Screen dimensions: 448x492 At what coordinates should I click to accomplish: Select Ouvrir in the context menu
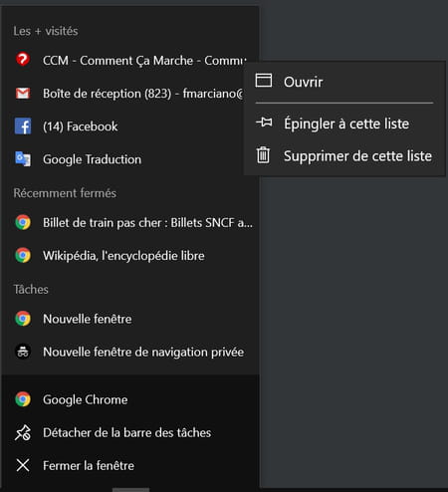(344, 82)
